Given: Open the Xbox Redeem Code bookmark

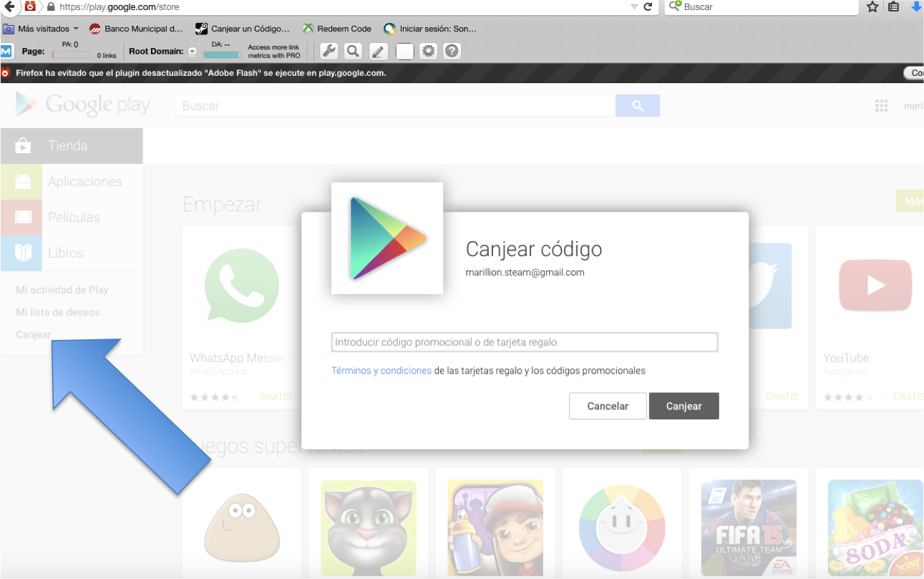Looking at the screenshot, I should [336, 29].
